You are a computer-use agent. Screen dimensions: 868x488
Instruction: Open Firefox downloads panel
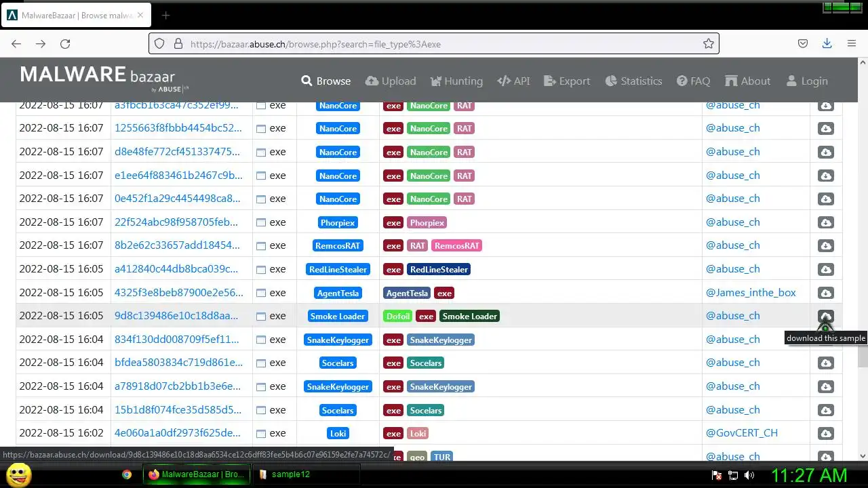[827, 43]
